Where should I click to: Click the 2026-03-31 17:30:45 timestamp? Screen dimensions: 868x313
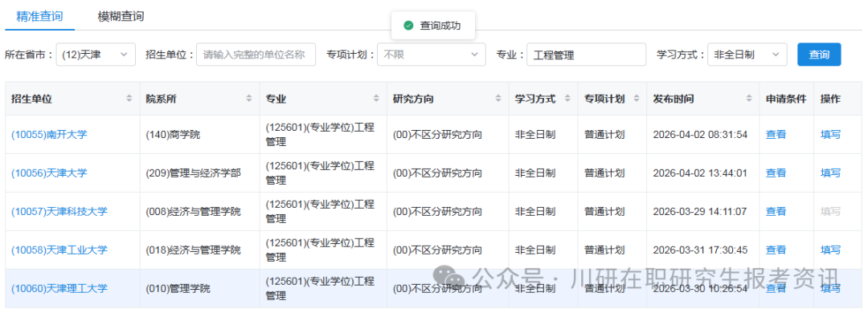pyautogui.click(x=700, y=250)
